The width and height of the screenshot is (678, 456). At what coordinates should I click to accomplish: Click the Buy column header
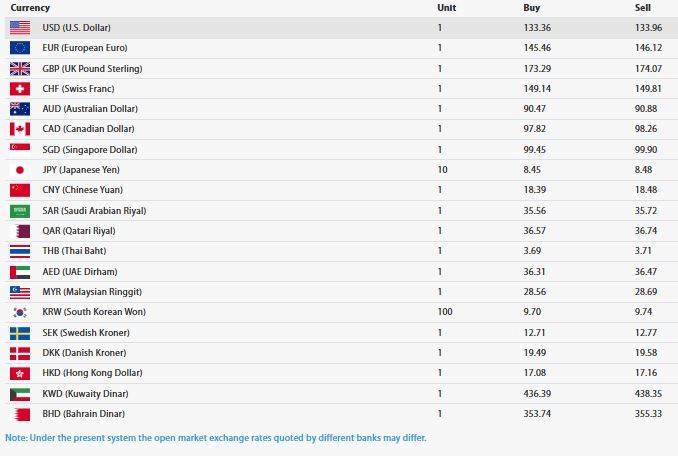[531, 8]
